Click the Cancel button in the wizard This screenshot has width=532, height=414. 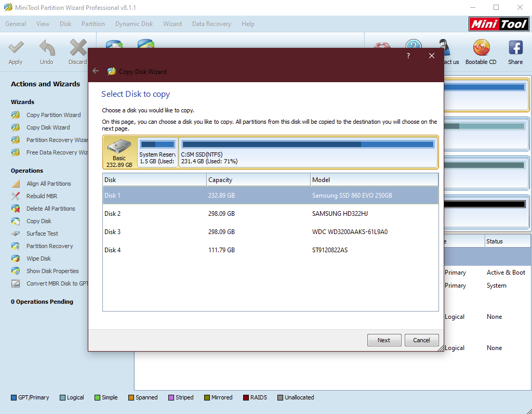coord(421,340)
